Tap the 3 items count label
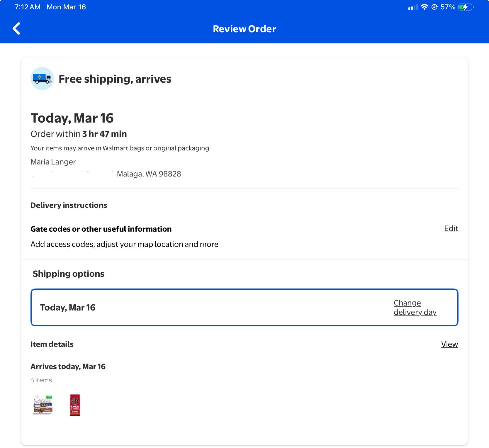The height and width of the screenshot is (448, 489). tap(41, 380)
